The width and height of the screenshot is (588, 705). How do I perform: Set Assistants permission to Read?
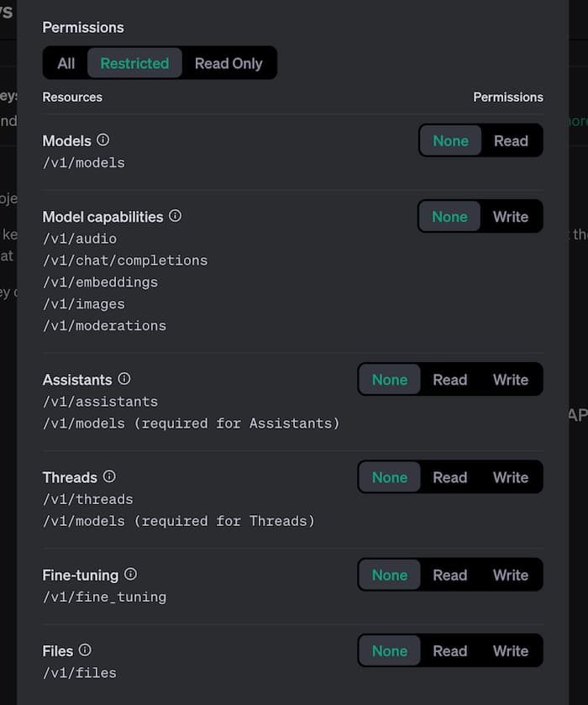tap(450, 380)
